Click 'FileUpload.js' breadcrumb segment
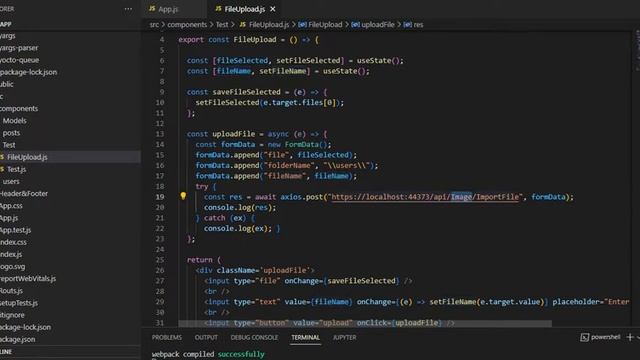This screenshot has height=360, width=640. pos(269,24)
